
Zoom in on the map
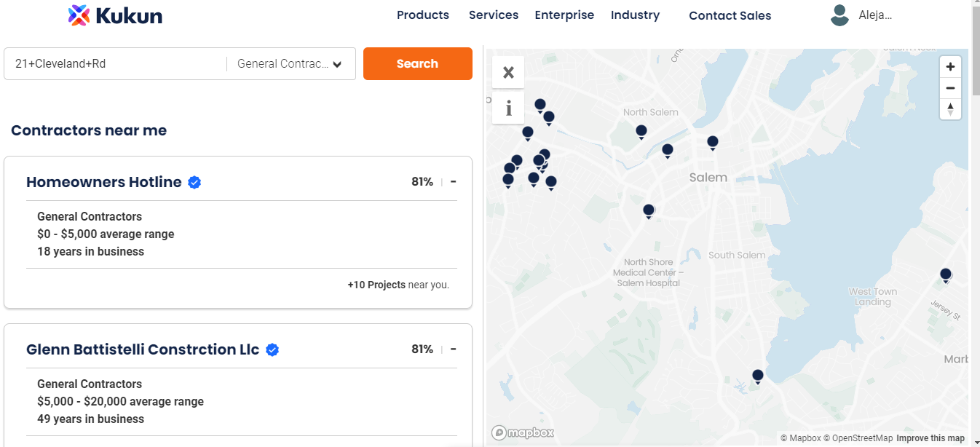click(950, 67)
